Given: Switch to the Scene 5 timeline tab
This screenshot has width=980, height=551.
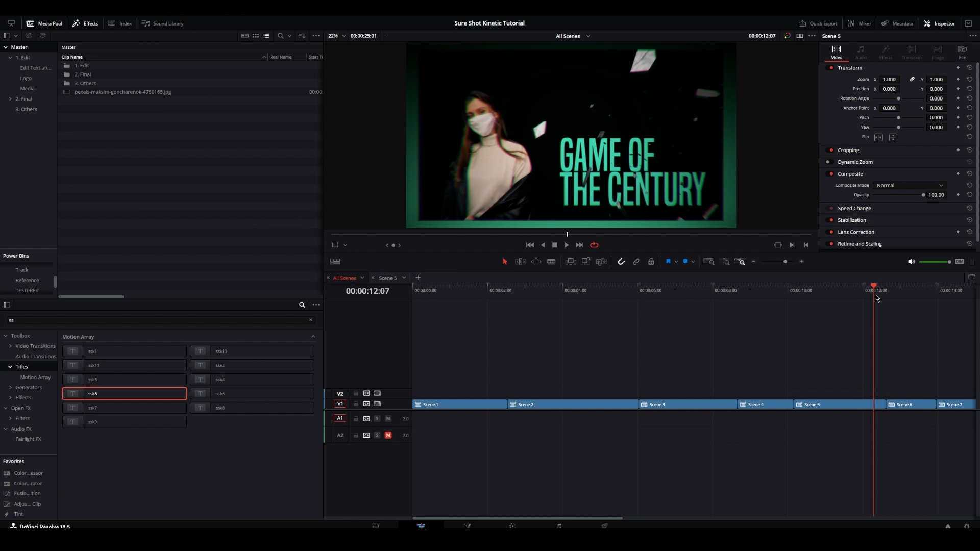Looking at the screenshot, I should point(387,278).
